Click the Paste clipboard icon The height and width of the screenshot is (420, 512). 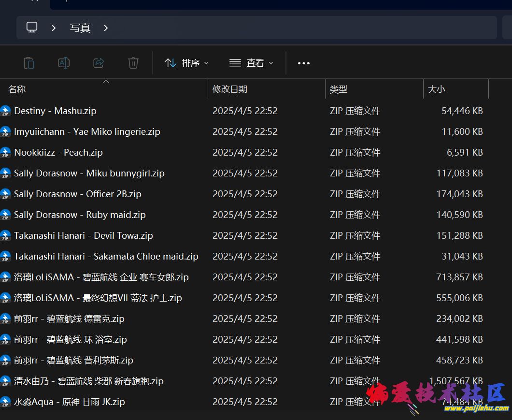(29, 63)
